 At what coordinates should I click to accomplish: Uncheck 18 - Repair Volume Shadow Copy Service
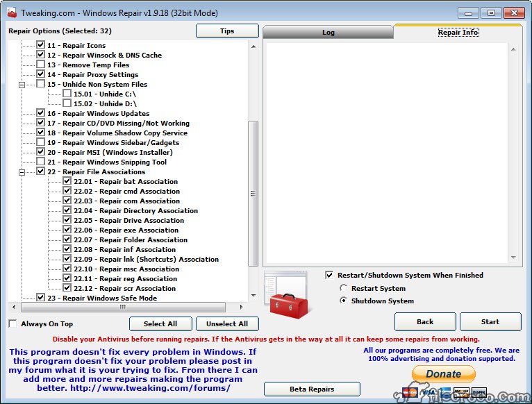[x=41, y=133]
